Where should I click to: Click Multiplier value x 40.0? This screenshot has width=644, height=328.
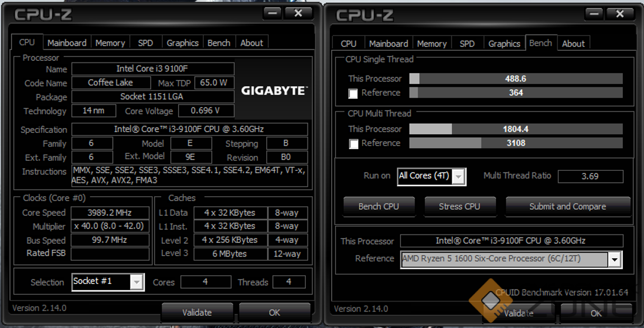[x=111, y=226]
